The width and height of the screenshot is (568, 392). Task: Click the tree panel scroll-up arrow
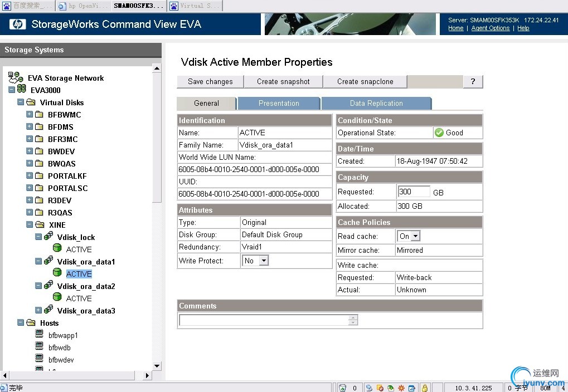(157, 68)
